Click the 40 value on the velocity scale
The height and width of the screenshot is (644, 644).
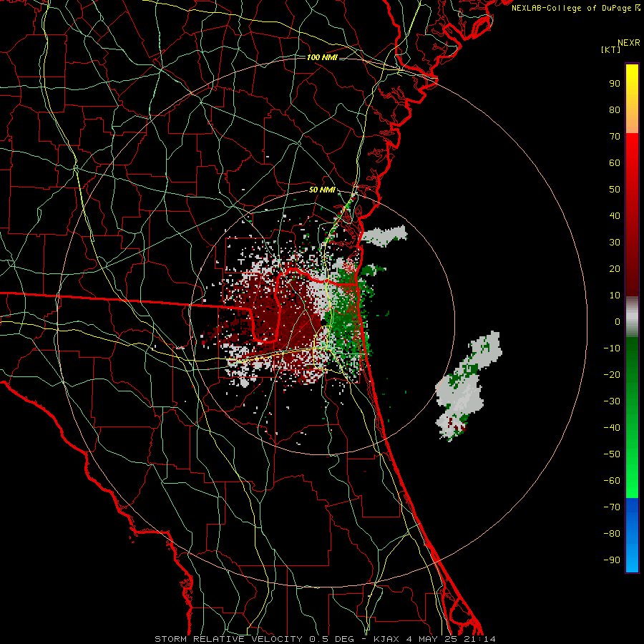[615, 215]
